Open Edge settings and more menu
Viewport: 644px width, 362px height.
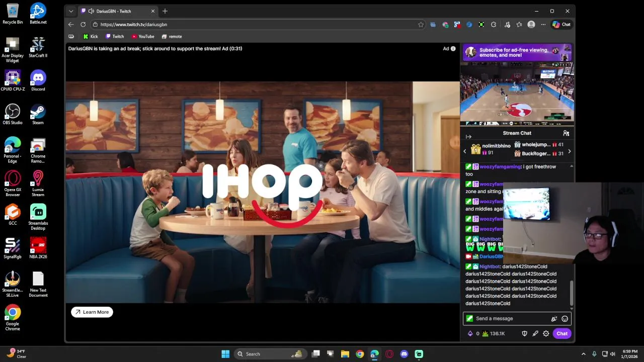(x=543, y=24)
